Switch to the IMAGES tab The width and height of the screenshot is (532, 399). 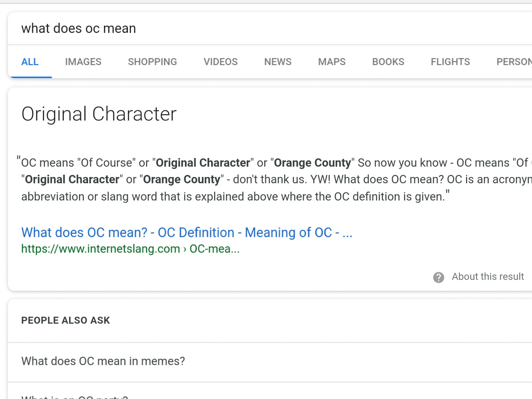pos(83,62)
